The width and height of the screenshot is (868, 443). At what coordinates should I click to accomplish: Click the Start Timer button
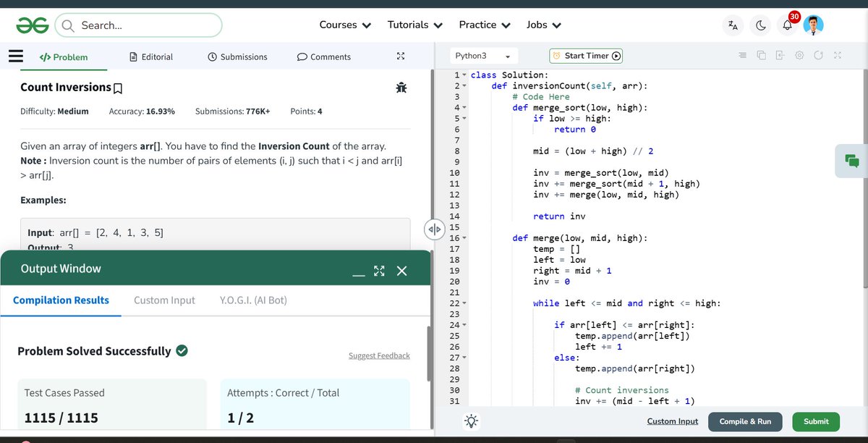pyautogui.click(x=586, y=56)
